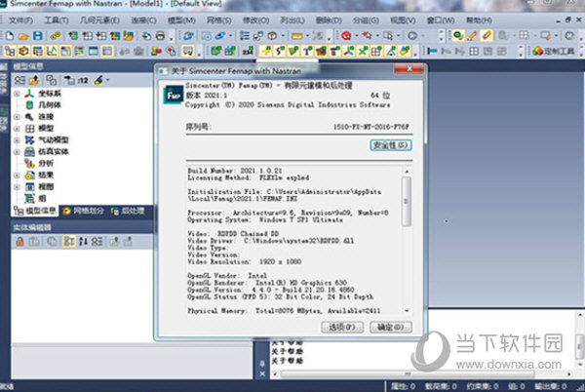The image size is (585, 392).
Task: Click the 234 numbering icon
Action: click(x=248, y=51)
